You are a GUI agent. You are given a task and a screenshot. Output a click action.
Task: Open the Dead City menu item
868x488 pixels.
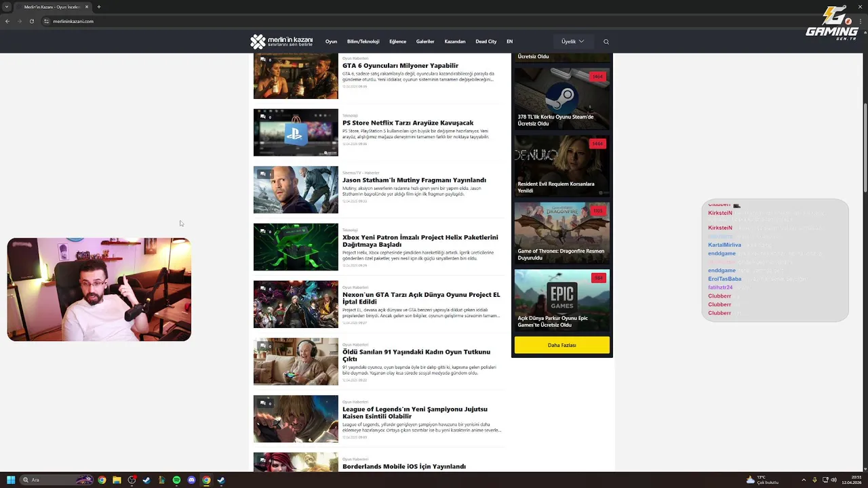coord(486,41)
